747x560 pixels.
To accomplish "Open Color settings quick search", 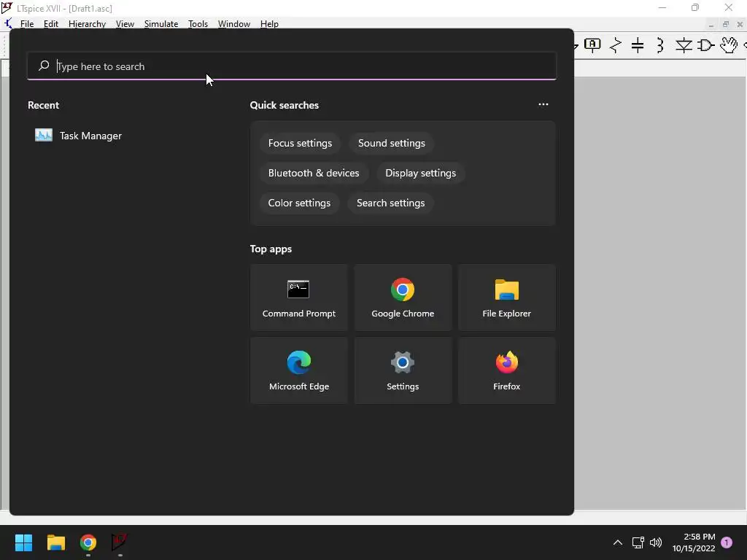I will pyautogui.click(x=299, y=203).
